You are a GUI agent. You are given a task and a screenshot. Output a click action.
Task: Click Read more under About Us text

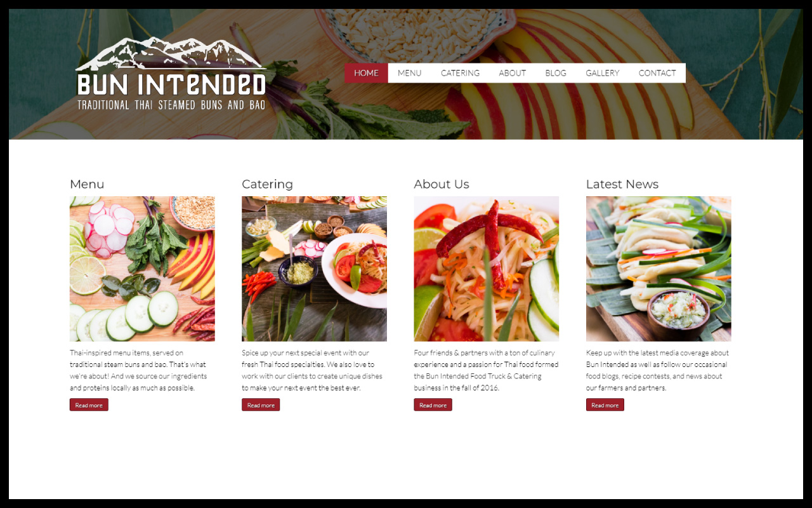pyautogui.click(x=433, y=405)
